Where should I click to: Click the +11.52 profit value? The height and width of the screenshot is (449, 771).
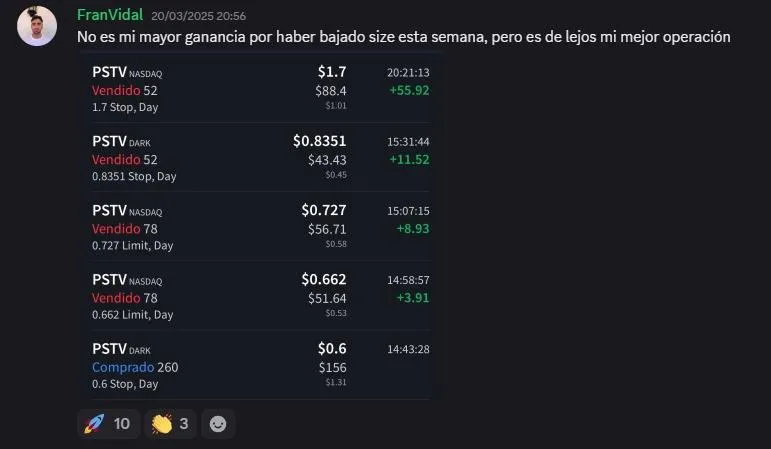tap(409, 160)
